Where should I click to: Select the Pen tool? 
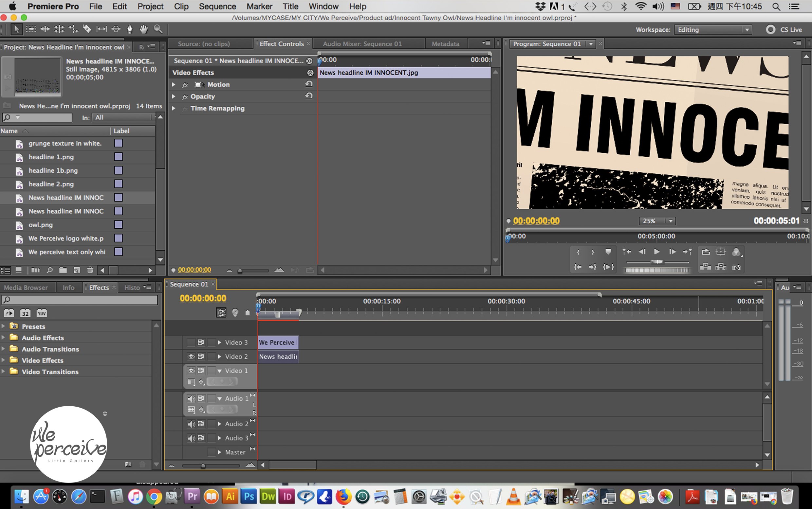tap(130, 29)
